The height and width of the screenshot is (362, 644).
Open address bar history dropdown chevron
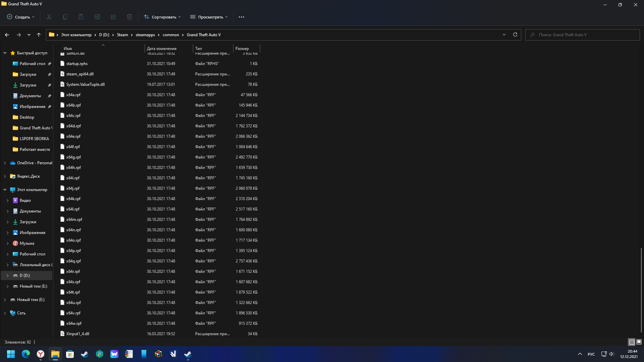[504, 35]
